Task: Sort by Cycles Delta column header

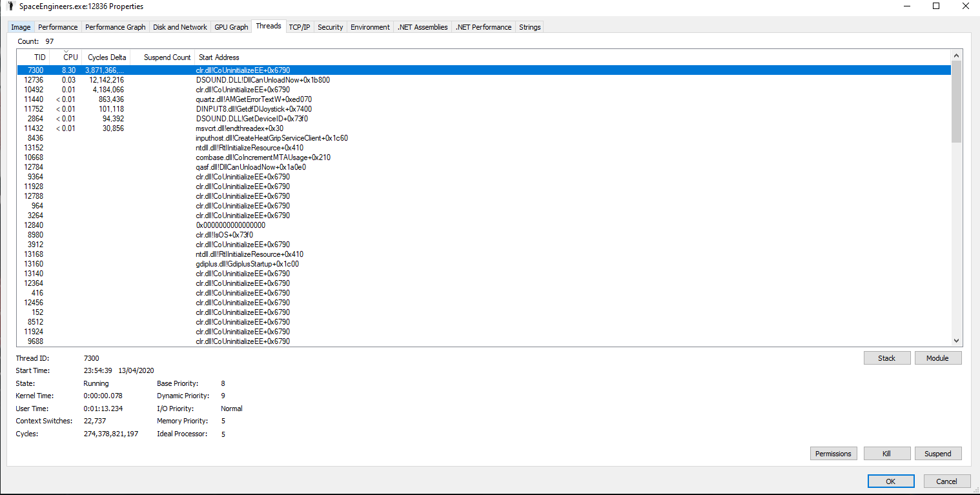Action: point(107,57)
